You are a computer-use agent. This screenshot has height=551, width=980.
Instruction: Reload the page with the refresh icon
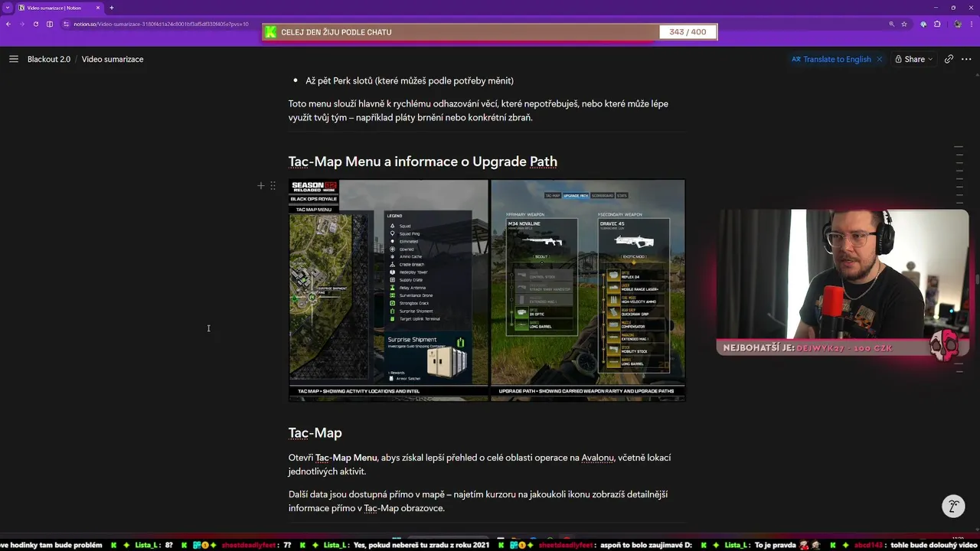35,24
